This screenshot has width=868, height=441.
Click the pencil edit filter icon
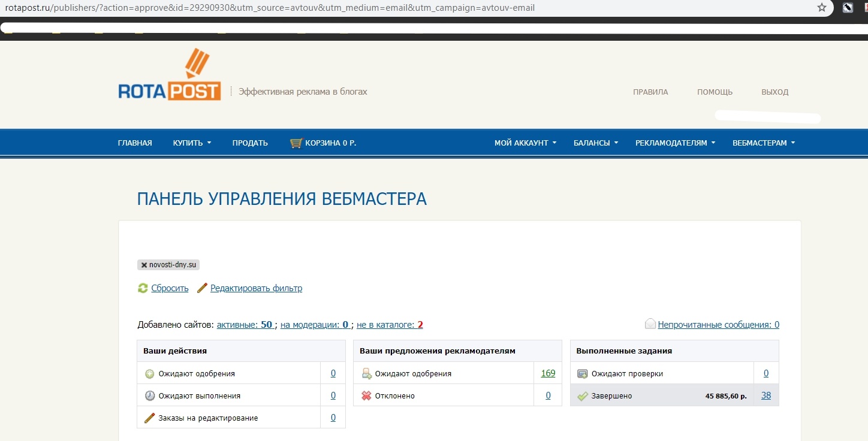[x=202, y=288]
